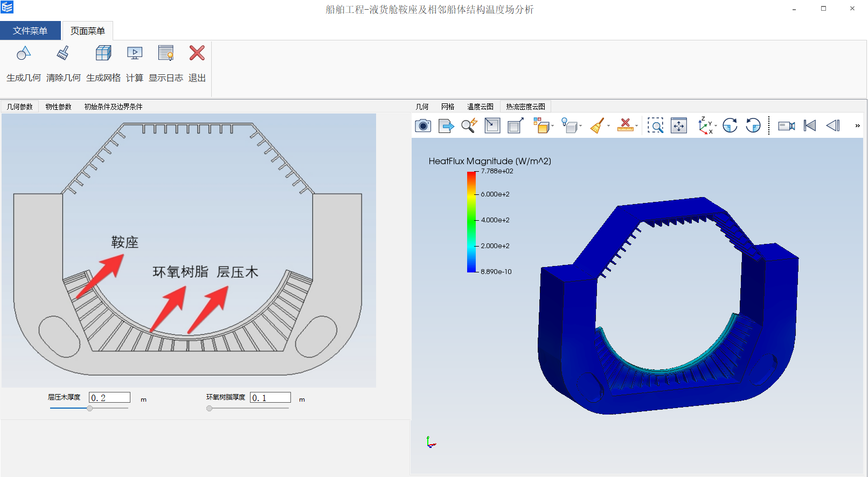
Task: Jump to first frame icon
Action: point(810,125)
